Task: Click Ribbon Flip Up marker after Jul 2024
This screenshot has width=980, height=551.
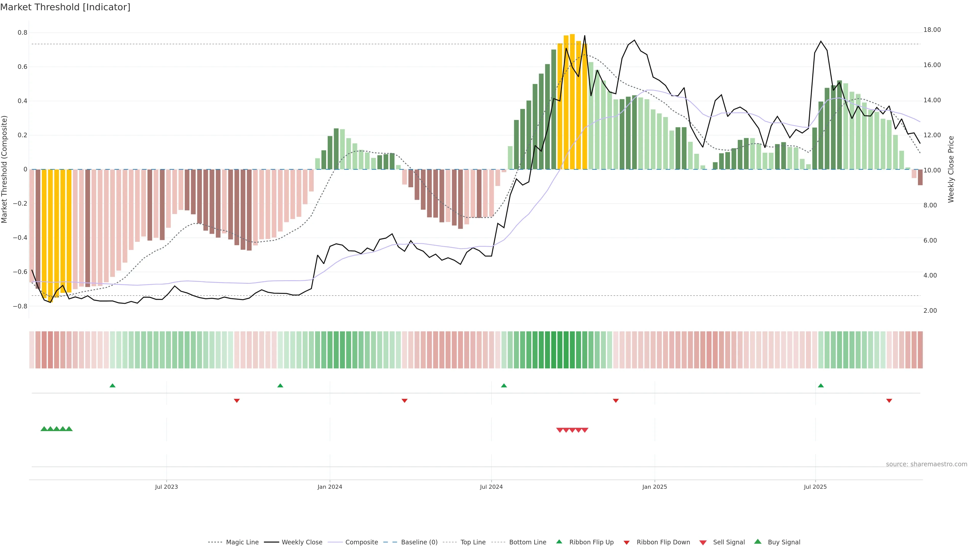Action: coord(504,386)
